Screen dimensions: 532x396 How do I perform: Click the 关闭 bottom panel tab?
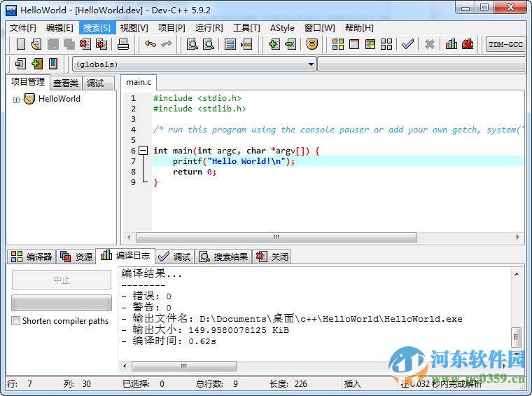pos(272,257)
